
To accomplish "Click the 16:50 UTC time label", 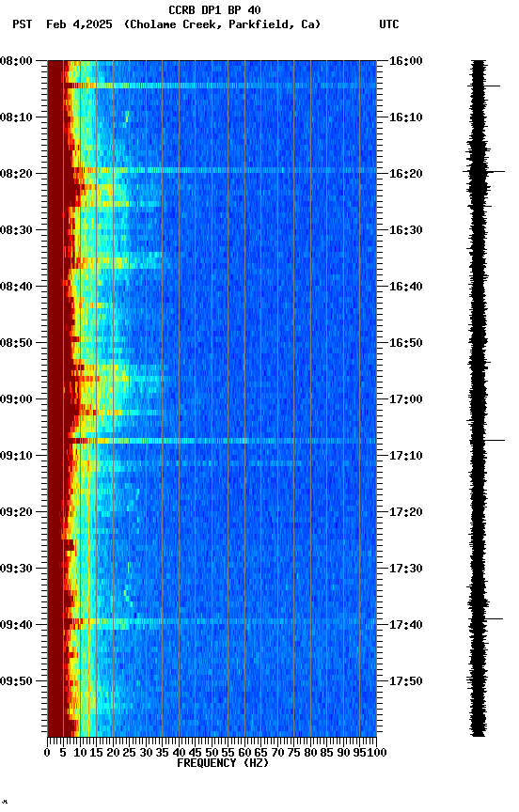I will (406, 343).
